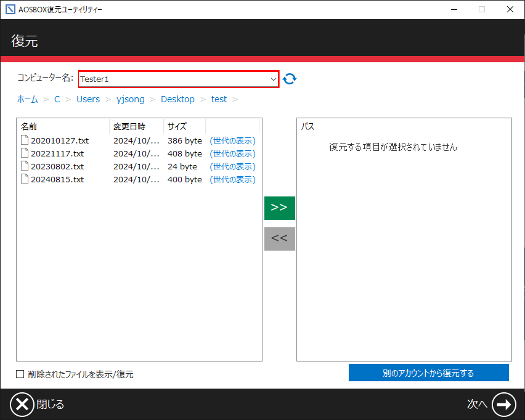
Task: Click the AOSBOX app logo in title bar
Action: [x=10, y=9]
